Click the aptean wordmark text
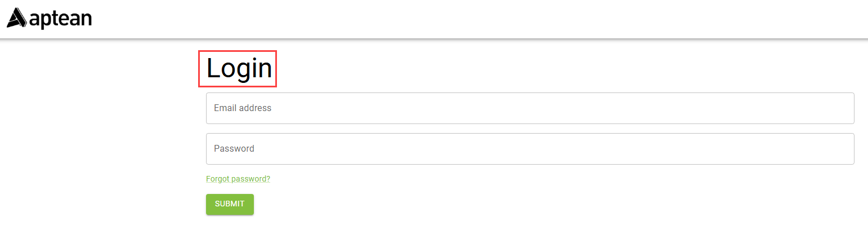The image size is (868, 234). (x=60, y=19)
